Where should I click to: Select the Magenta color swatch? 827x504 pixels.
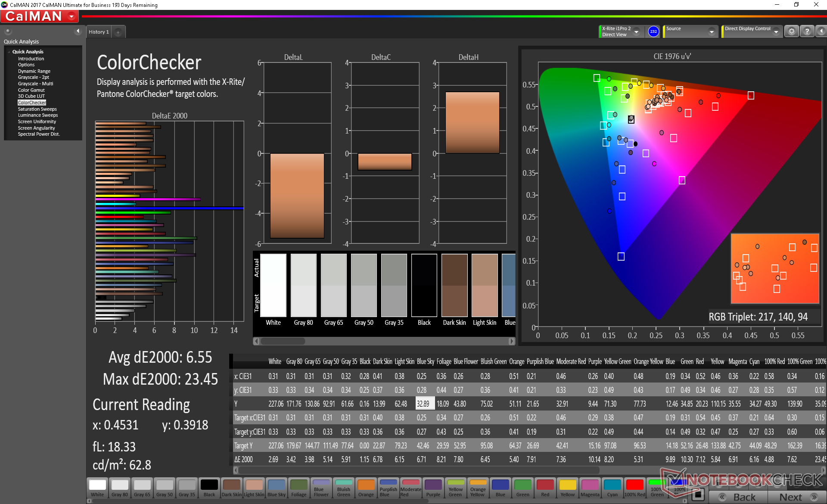point(590,488)
